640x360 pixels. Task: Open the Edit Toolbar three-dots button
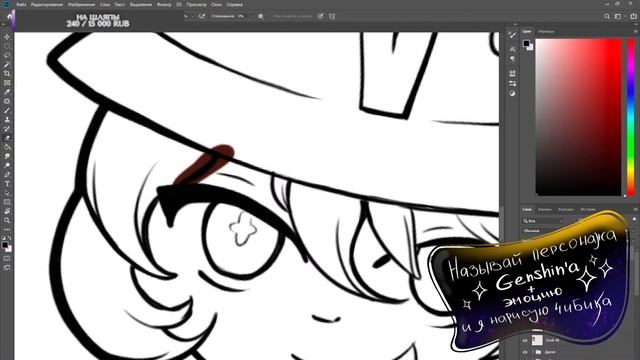pyautogui.click(x=7, y=229)
